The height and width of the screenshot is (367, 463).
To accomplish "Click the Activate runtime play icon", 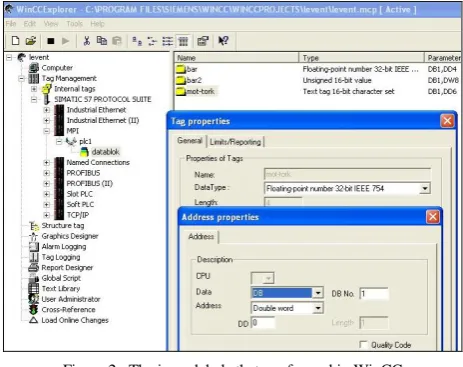I will click(66, 41).
